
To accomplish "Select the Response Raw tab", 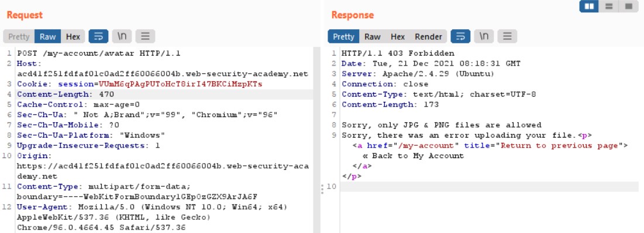I will 372,36.
